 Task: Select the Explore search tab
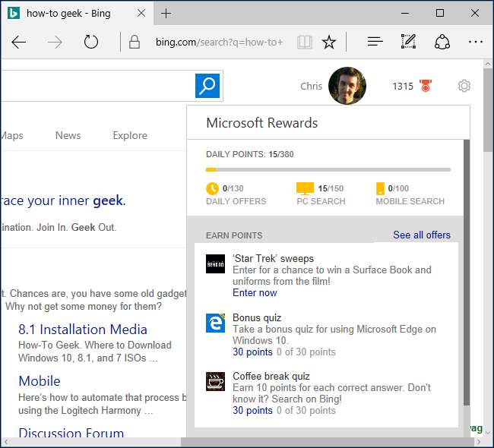pos(130,135)
